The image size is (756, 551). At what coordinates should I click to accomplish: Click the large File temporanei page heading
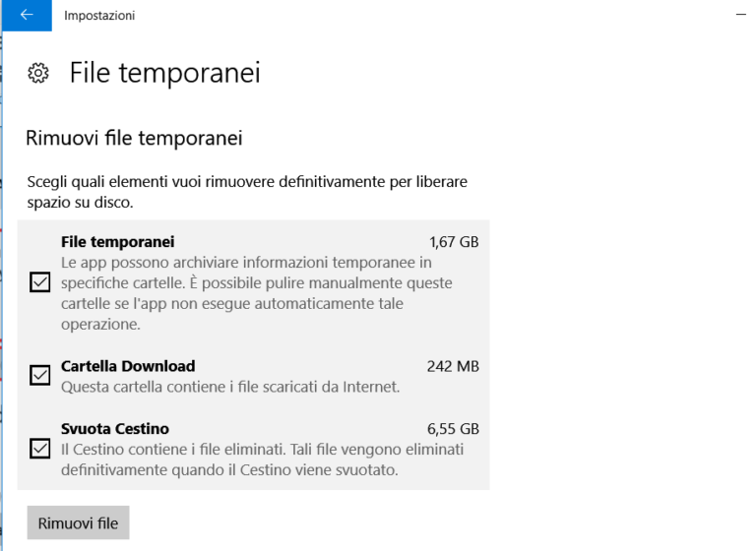(164, 73)
